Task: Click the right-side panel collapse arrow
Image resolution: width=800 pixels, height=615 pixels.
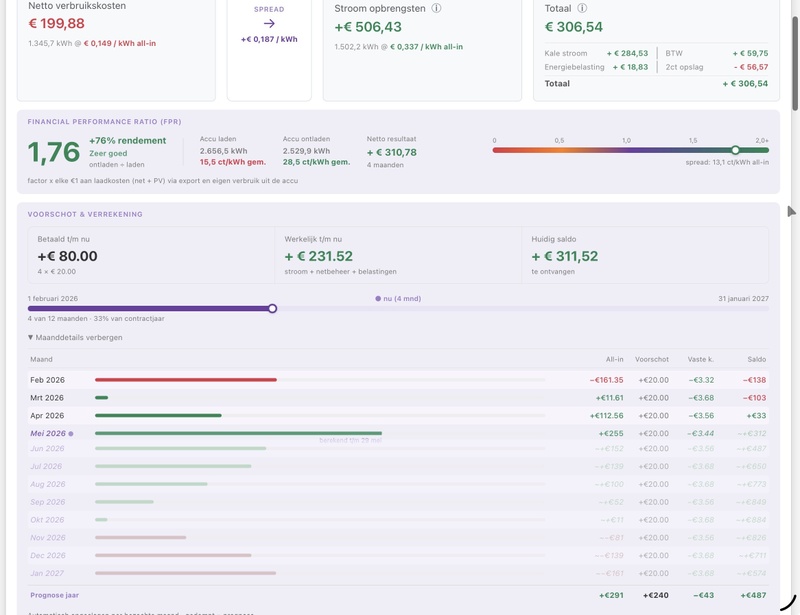Action: (791, 211)
